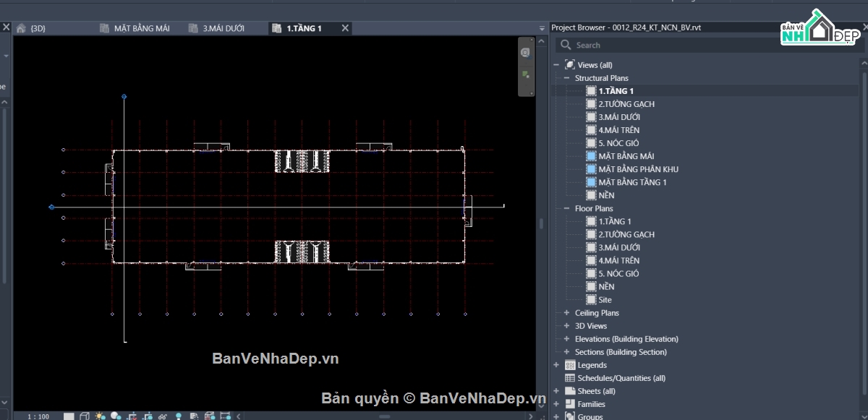Click the 1 : 100 view scale

[38, 416]
